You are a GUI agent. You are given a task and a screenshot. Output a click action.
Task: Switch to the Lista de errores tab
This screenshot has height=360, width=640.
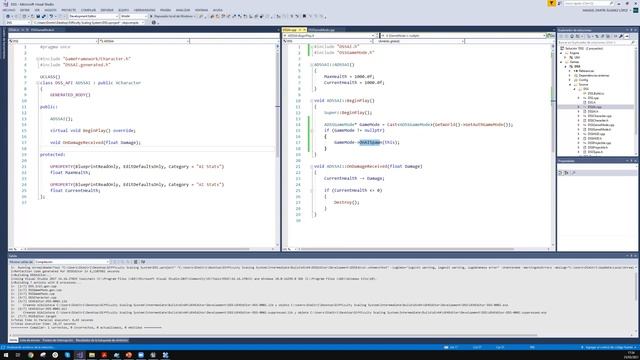click(30, 340)
